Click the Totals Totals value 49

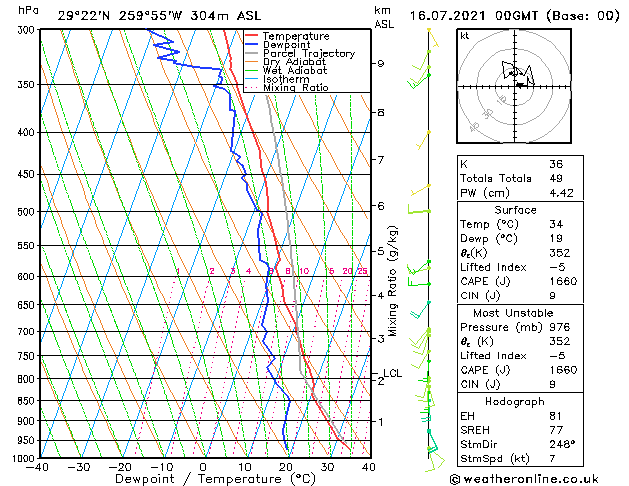click(556, 178)
